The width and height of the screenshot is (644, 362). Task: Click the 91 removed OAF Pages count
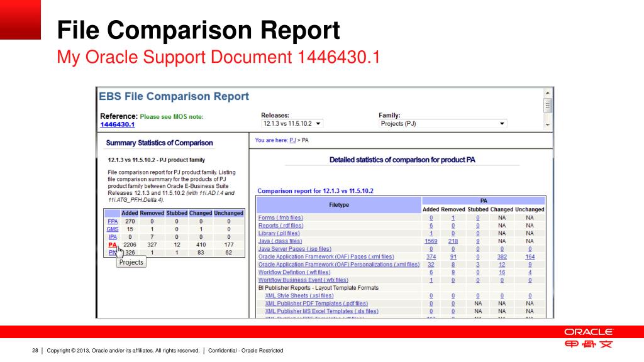(x=453, y=256)
